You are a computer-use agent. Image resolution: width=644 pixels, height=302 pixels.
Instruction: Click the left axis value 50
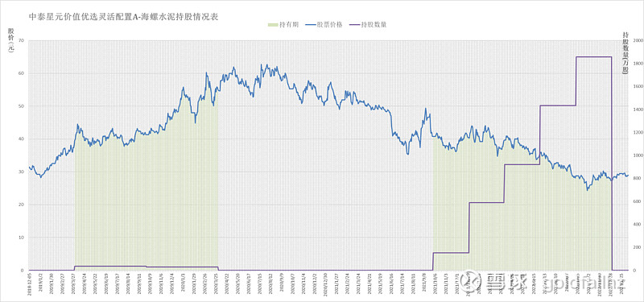[22, 106]
